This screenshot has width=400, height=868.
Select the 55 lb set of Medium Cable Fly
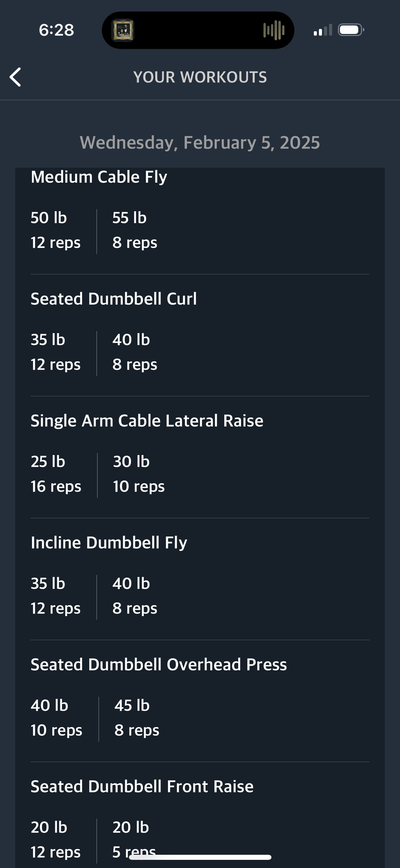[135, 230]
